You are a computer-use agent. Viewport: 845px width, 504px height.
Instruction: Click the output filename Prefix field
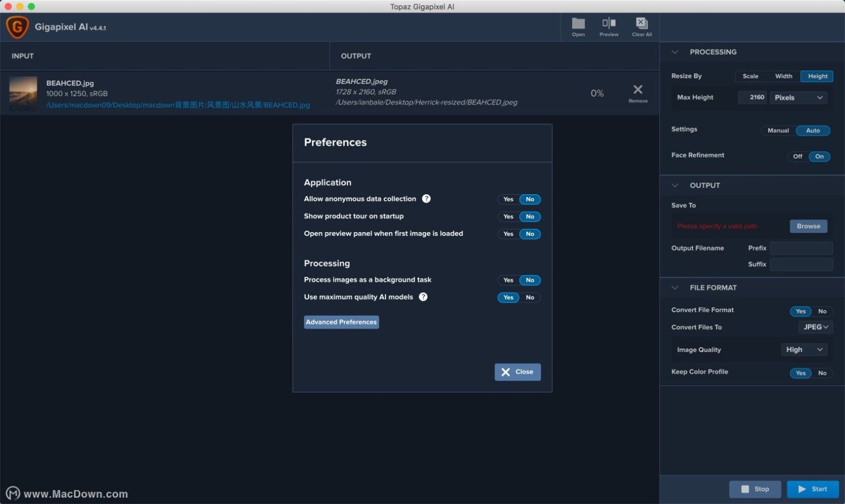point(801,248)
